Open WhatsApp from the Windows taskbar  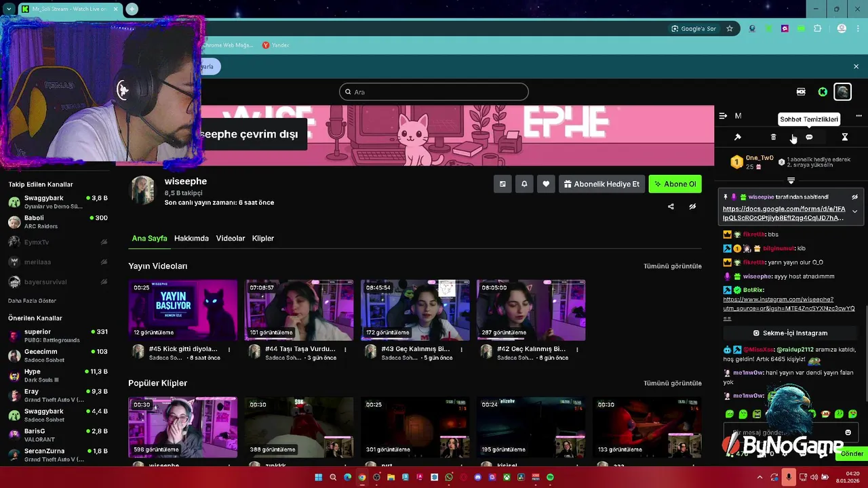pyautogui.click(x=449, y=477)
